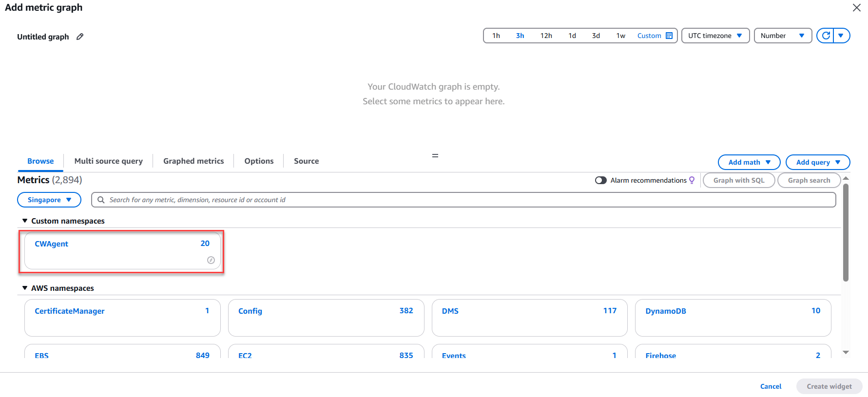Close the Add metric graph dialog
The width and height of the screenshot is (868, 397).
pos(856,8)
